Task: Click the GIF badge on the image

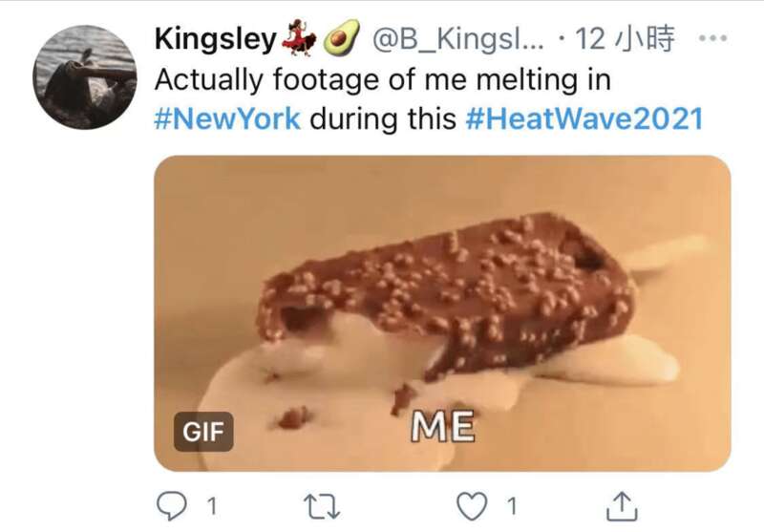Action: coord(203,434)
